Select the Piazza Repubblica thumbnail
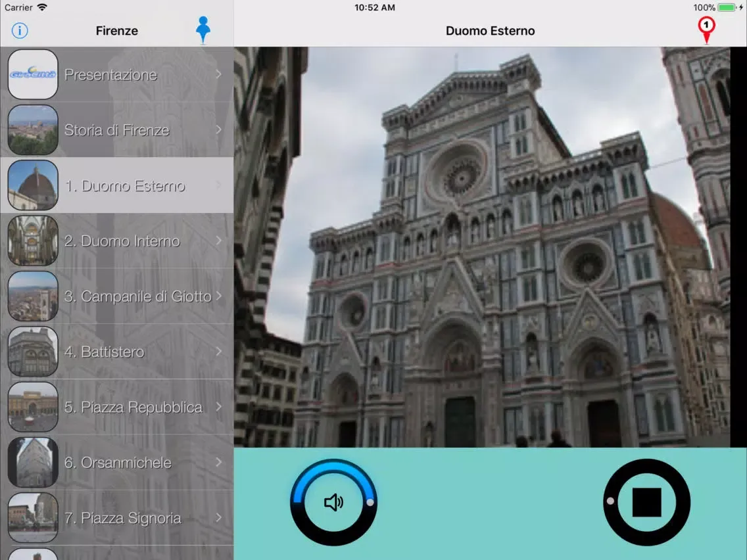 pos(33,407)
